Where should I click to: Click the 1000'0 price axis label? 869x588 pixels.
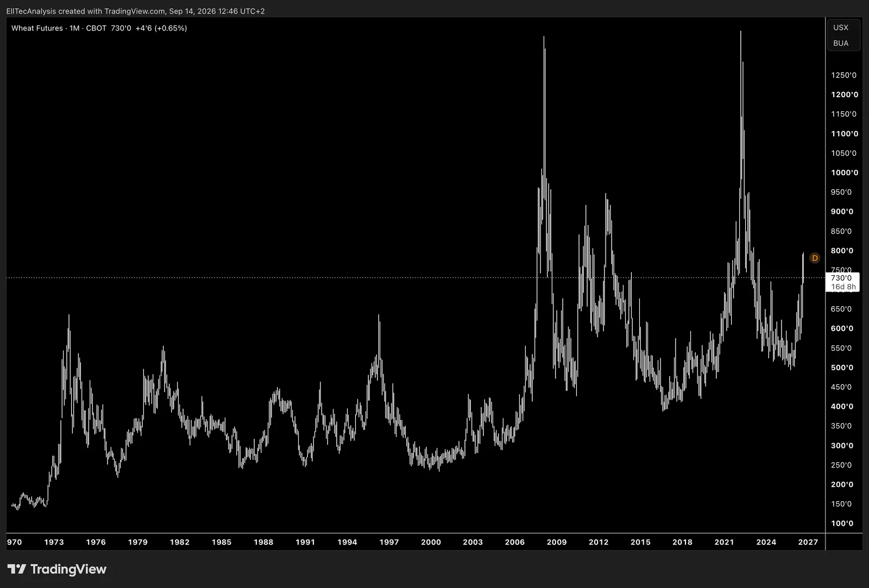point(845,173)
